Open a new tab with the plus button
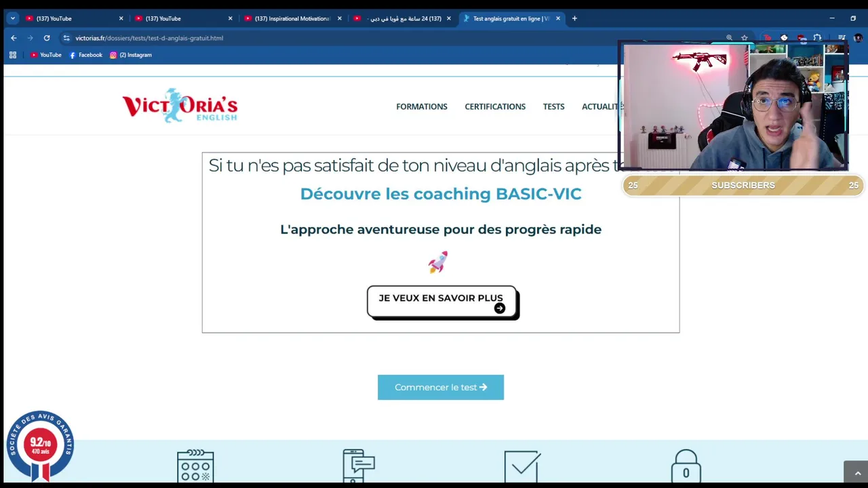This screenshot has height=488, width=868. [574, 18]
